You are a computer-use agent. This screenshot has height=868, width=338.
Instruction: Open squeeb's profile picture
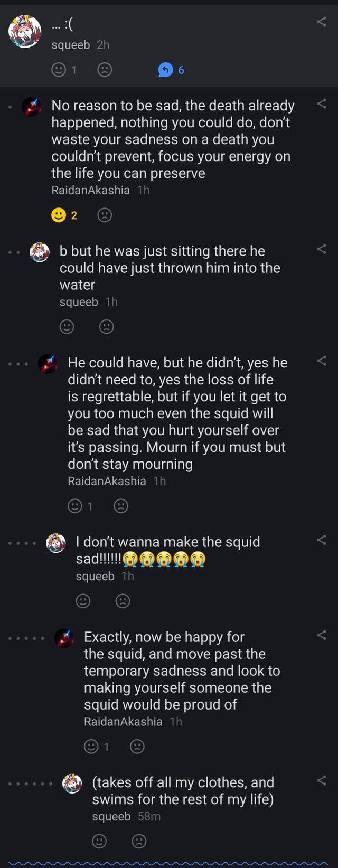pos(25,32)
